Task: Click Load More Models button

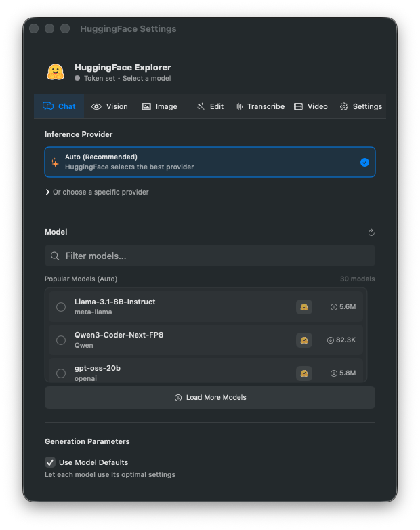Action: click(210, 397)
